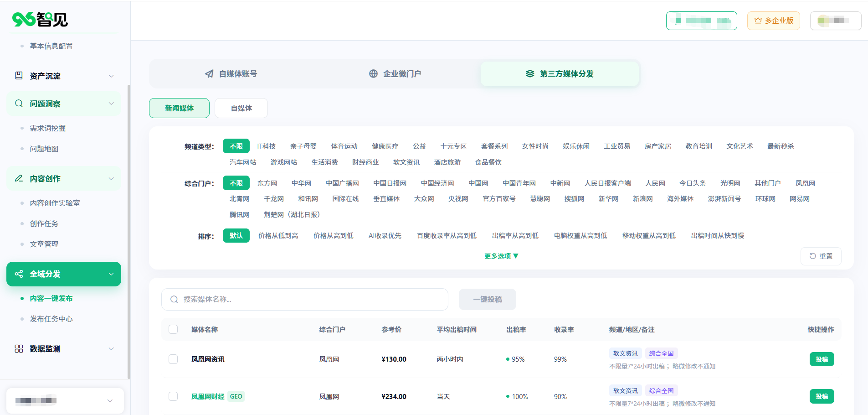Open the account dropdown at sidebar bottom
This screenshot has width=868, height=415.
65,401
